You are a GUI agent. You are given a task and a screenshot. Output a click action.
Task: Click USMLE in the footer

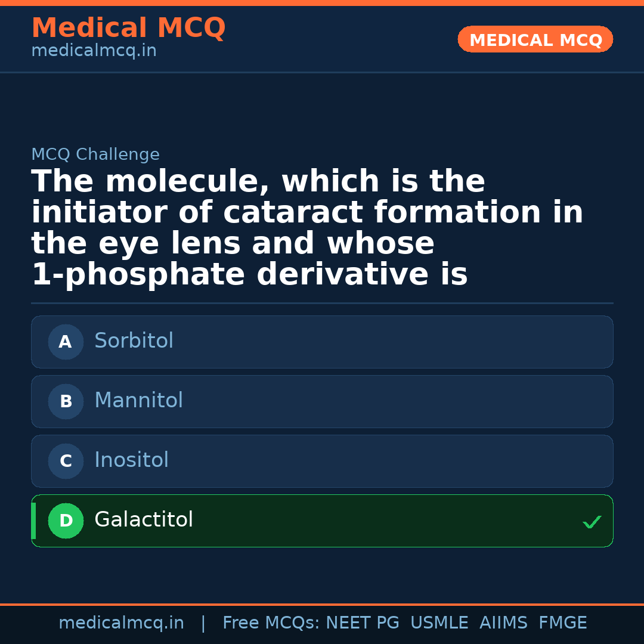(x=439, y=623)
